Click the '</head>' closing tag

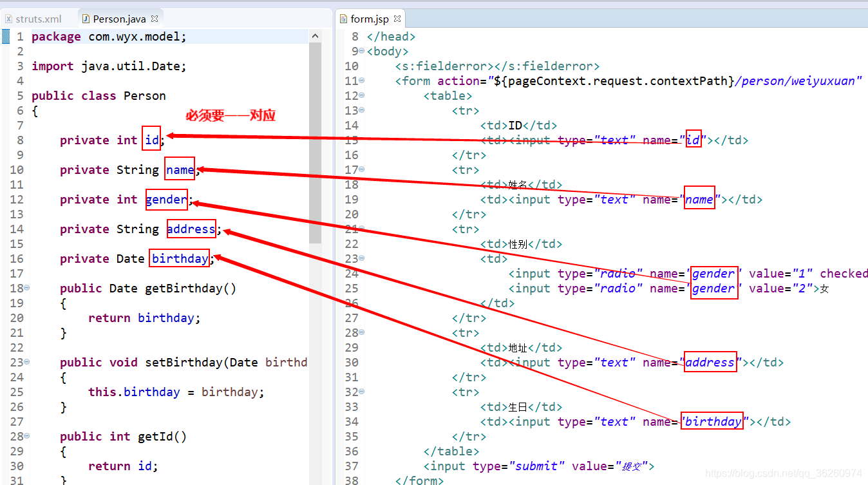point(391,37)
